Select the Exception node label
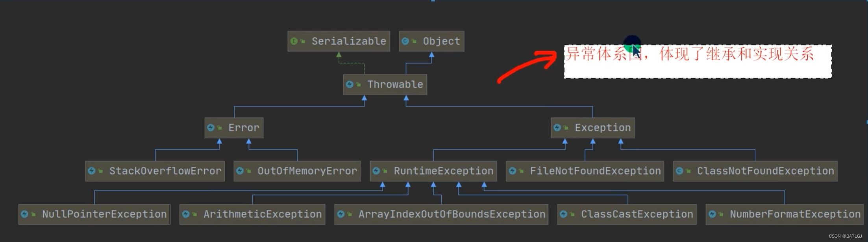The width and height of the screenshot is (868, 242). (603, 128)
